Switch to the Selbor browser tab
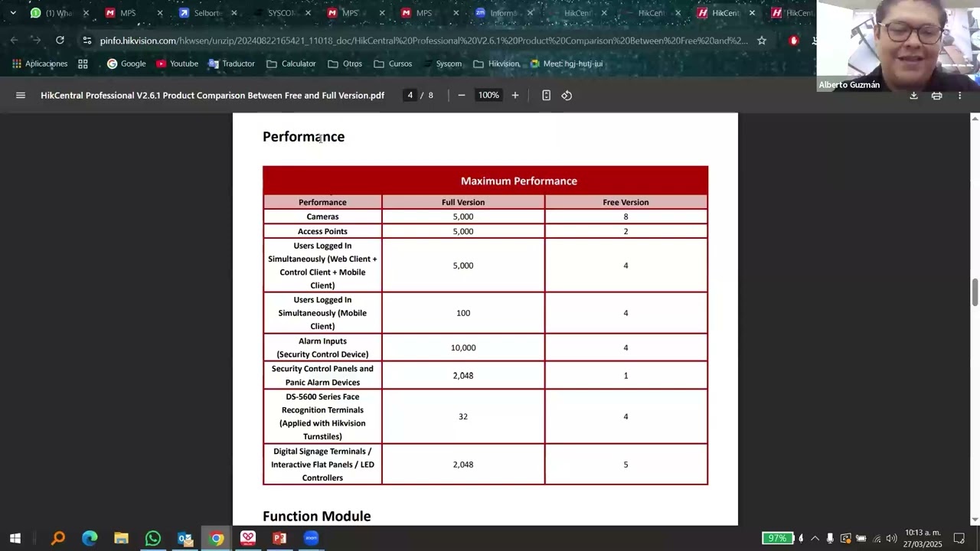The image size is (980, 551). click(207, 13)
